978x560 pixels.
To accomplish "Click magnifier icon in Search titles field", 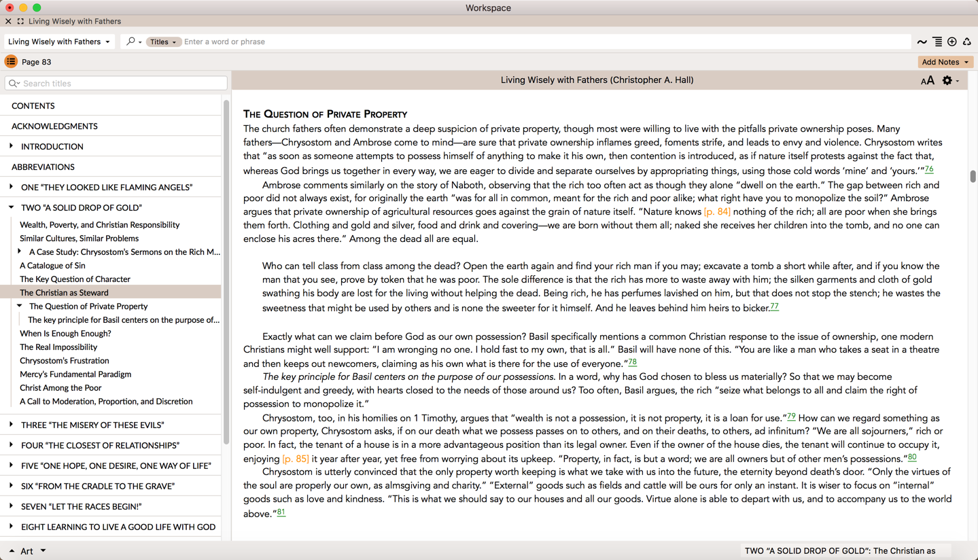I will [14, 84].
